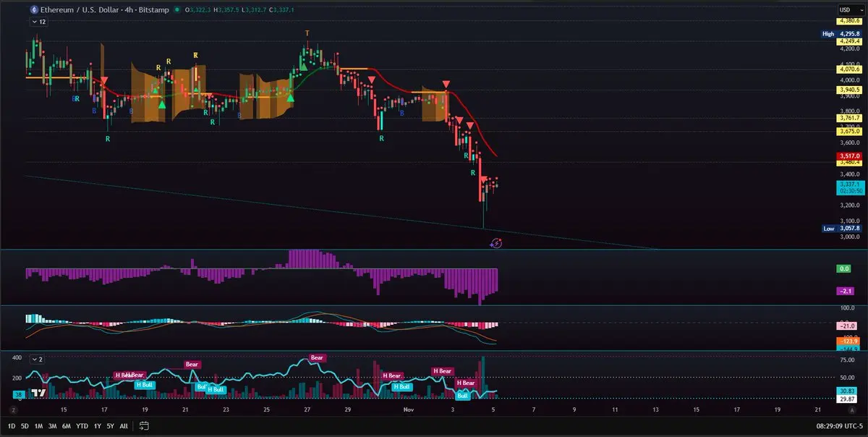Select the 6M time range

pyautogui.click(x=67, y=425)
